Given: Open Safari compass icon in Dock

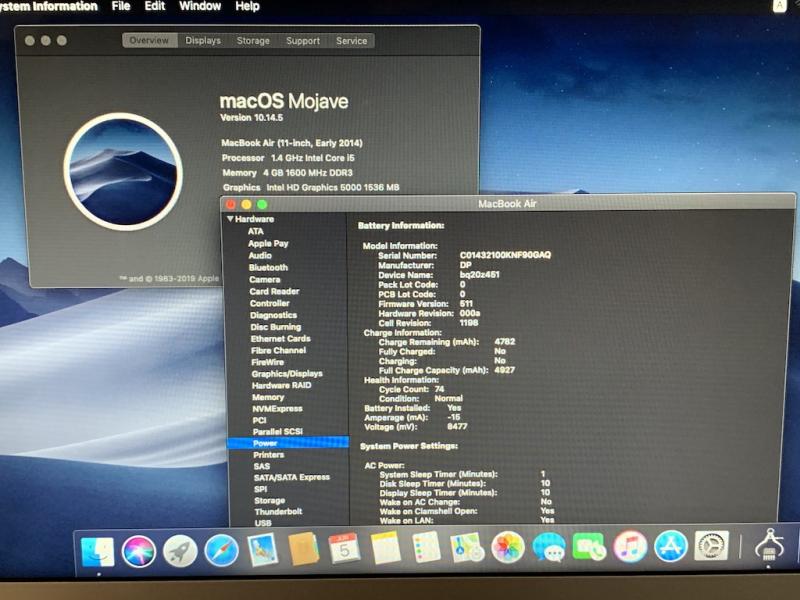Looking at the screenshot, I should point(221,551).
